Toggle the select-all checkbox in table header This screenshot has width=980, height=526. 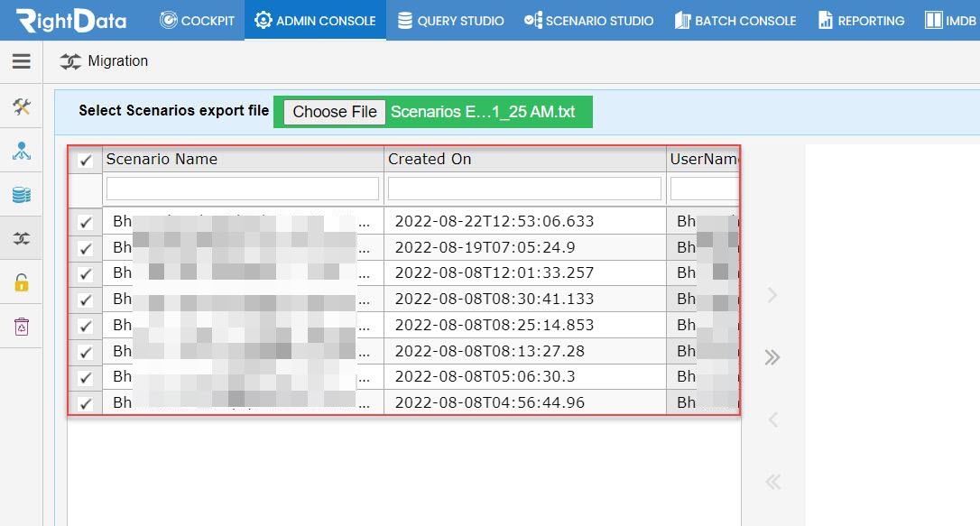pos(86,160)
